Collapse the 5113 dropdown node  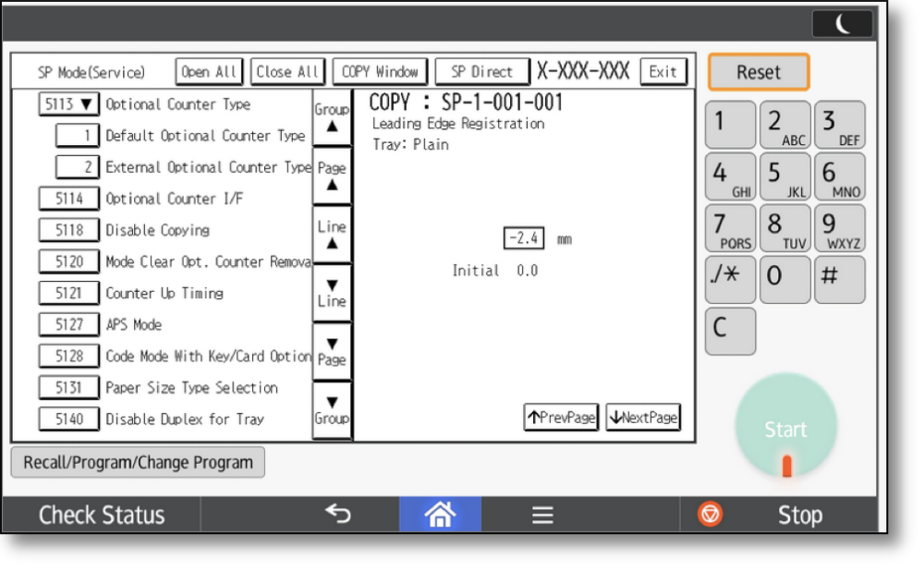click(69, 104)
